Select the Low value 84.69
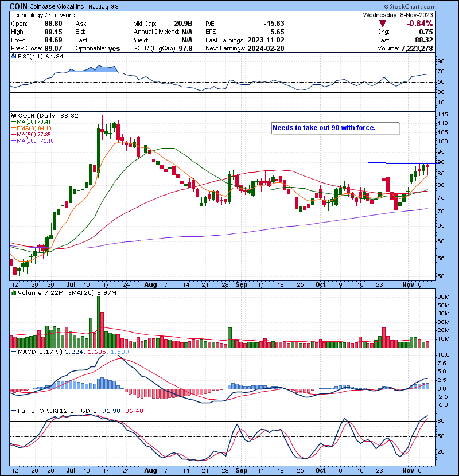This screenshot has width=459, height=476. coord(53,40)
